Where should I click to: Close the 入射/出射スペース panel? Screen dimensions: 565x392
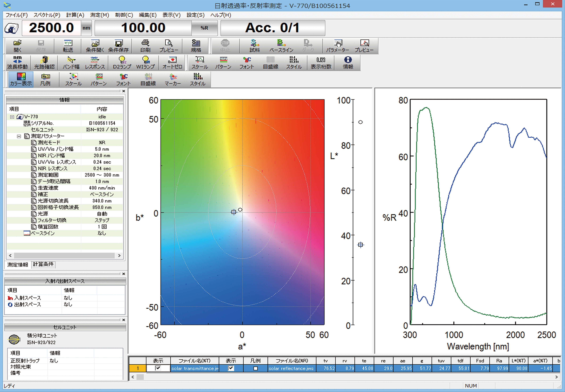124,274
